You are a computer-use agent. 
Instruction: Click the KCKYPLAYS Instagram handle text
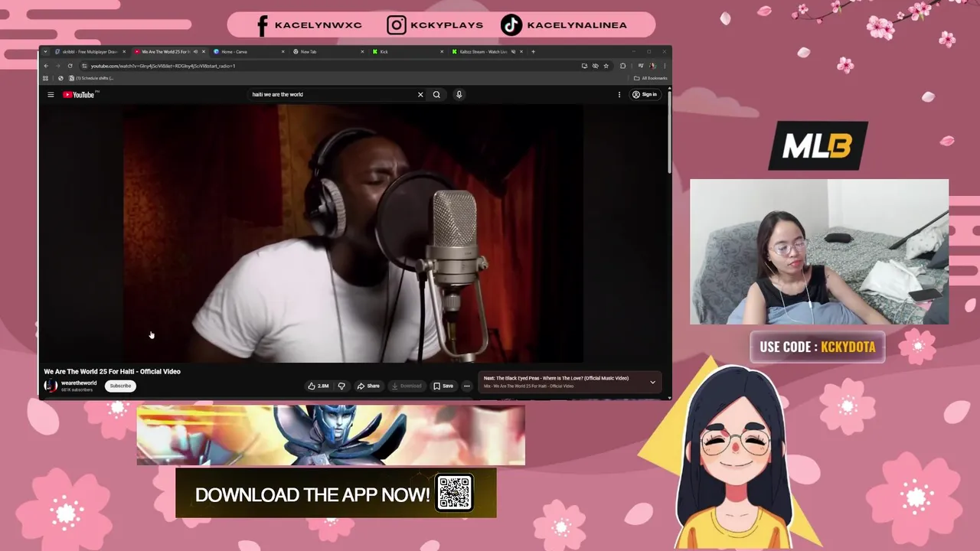coord(447,25)
